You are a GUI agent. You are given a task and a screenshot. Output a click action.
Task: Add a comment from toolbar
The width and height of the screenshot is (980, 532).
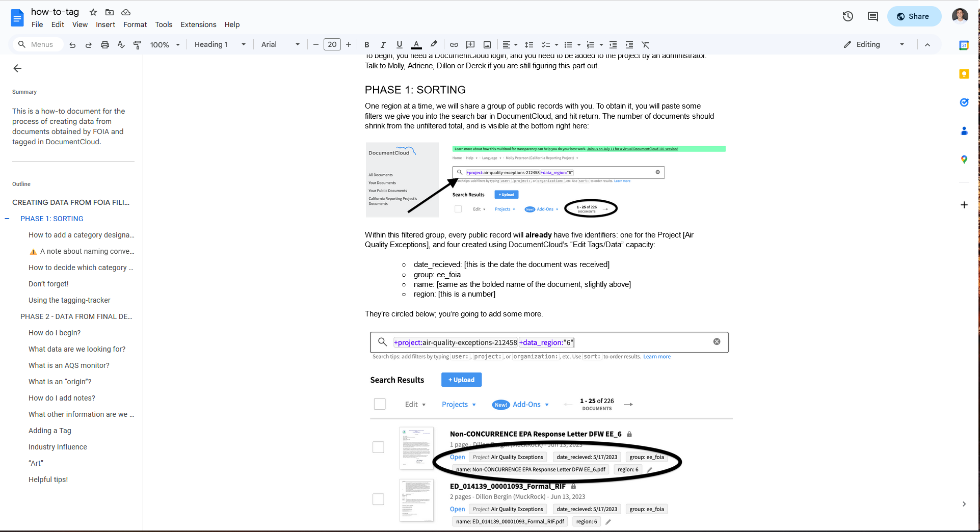tap(470, 45)
